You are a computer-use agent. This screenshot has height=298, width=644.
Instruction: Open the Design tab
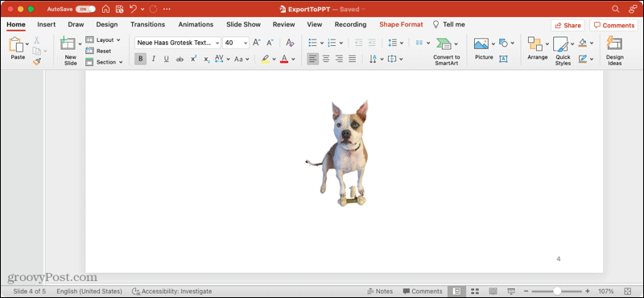click(107, 25)
